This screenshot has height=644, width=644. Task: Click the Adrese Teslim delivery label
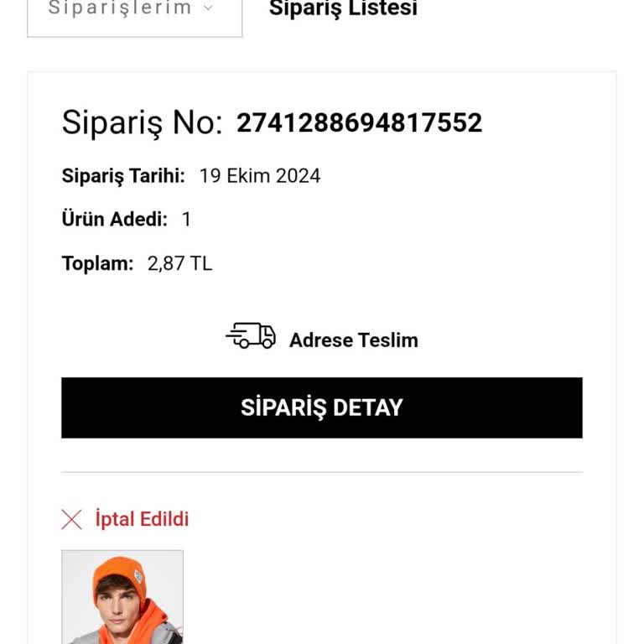[353, 340]
